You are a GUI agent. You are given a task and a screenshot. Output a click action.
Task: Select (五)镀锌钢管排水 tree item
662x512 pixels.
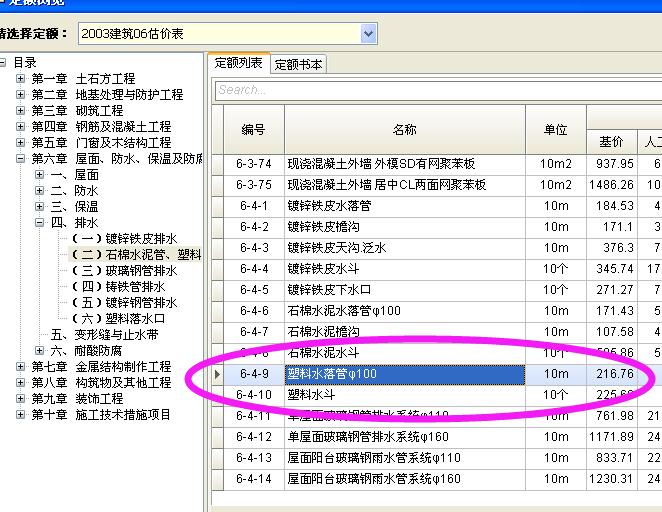click(x=125, y=303)
